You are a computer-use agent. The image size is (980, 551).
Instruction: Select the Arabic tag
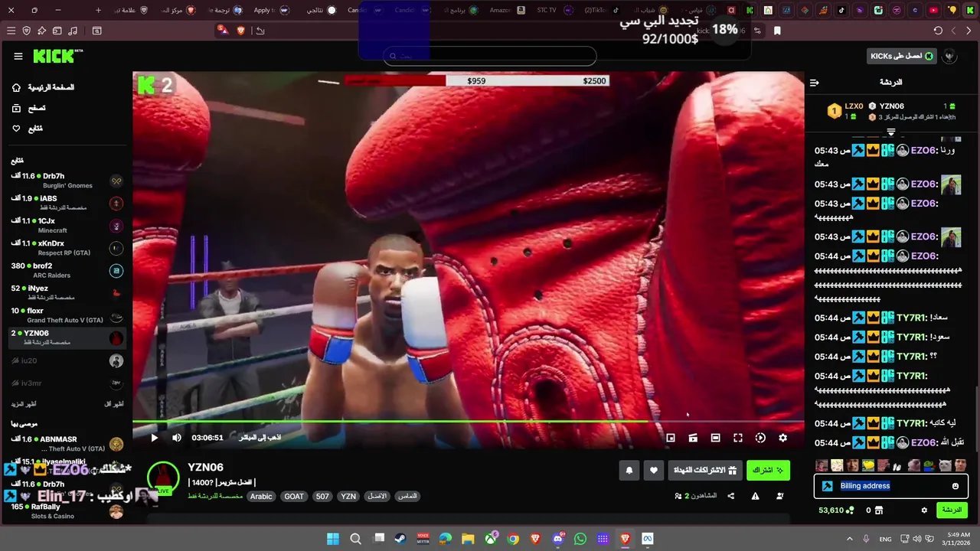(x=261, y=496)
